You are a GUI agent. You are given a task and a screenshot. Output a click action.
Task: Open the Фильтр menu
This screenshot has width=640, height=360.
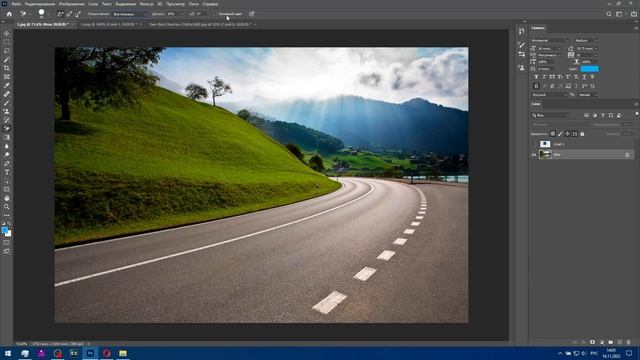tap(147, 4)
